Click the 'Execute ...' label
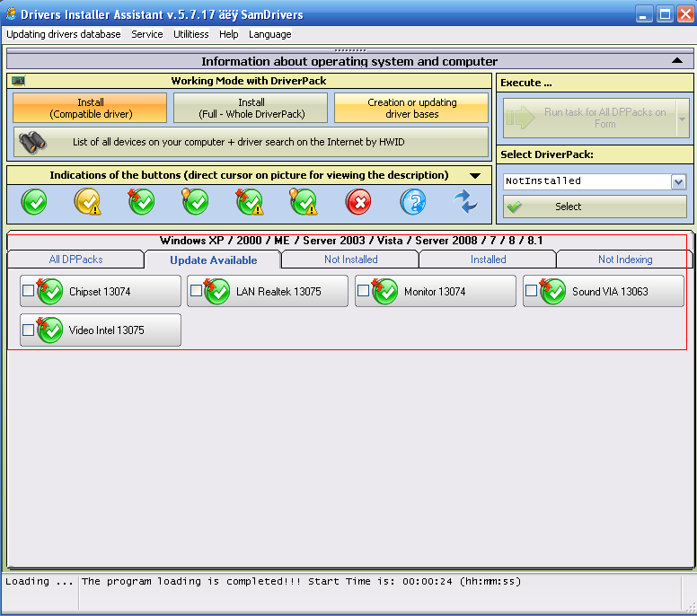This screenshot has height=616, width=697. (525, 84)
